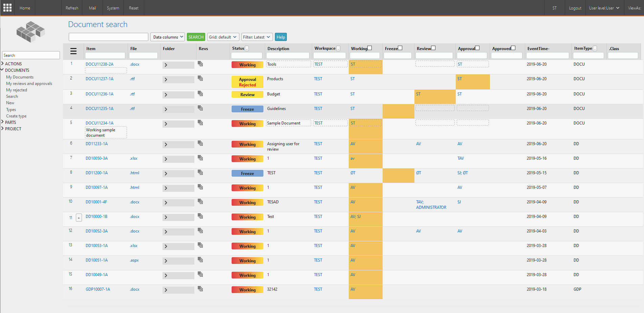Click Approval Rejected status badge
This screenshot has height=313, width=644.
248,82
